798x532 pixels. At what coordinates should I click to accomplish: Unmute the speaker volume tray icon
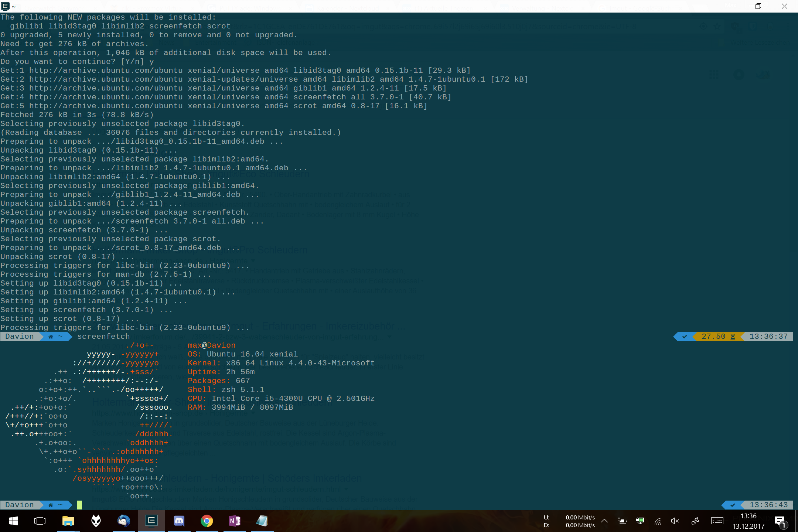675,521
